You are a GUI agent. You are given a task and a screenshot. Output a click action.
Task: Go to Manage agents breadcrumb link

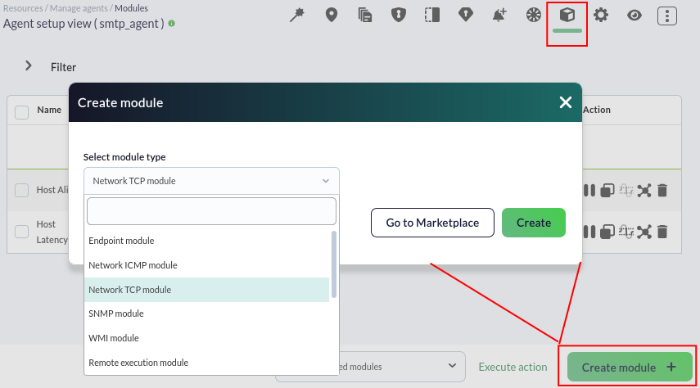coord(79,8)
